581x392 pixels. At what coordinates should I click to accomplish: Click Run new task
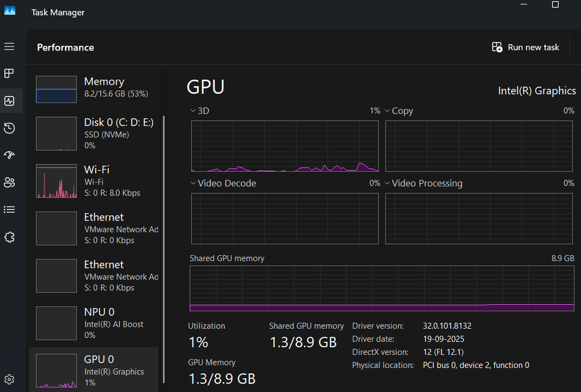point(525,47)
